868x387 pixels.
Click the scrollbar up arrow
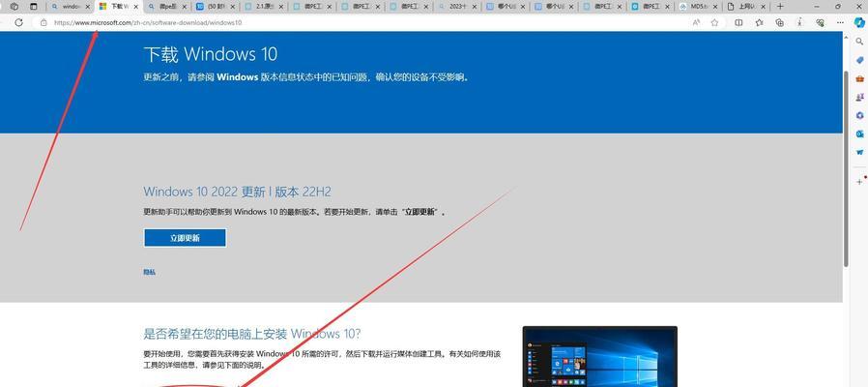tap(846, 36)
